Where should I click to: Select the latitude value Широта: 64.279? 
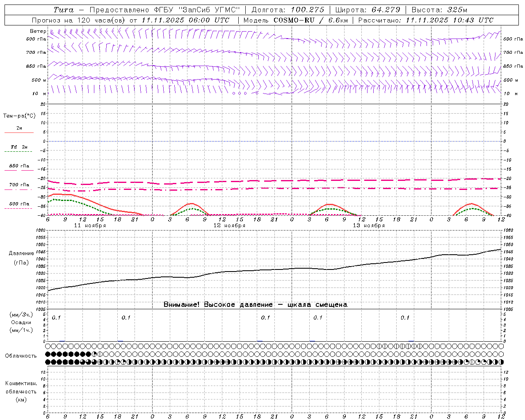pos(367,10)
